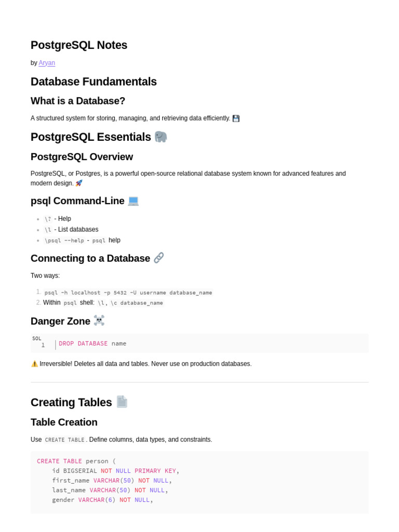Click the Database Fundamentals heading
The height and width of the screenshot is (532, 399).
click(x=94, y=82)
